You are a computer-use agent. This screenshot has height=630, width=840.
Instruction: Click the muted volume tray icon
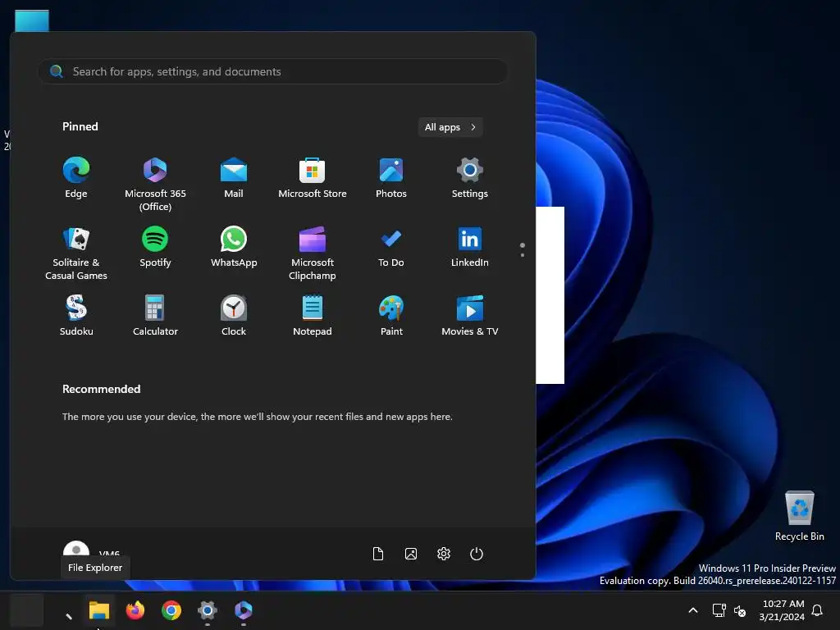point(740,610)
